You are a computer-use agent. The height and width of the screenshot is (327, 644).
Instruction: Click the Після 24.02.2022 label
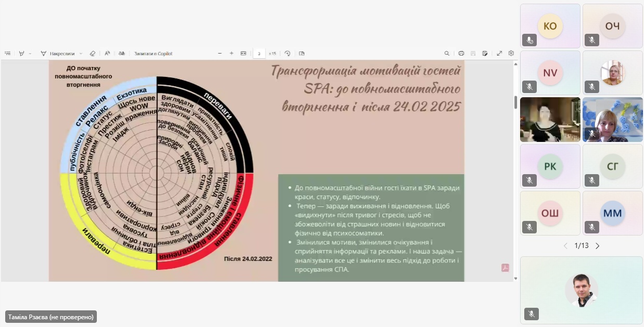[x=248, y=258]
